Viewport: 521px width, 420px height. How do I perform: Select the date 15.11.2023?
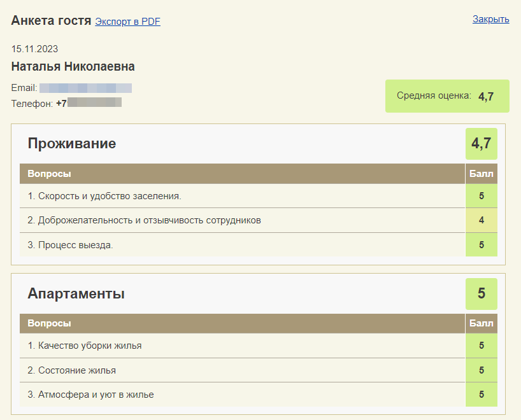click(x=34, y=49)
